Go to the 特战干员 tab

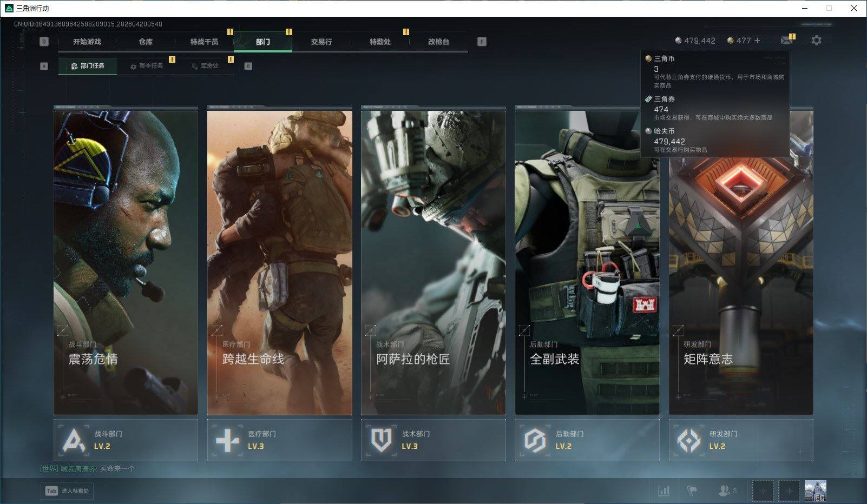pos(204,42)
